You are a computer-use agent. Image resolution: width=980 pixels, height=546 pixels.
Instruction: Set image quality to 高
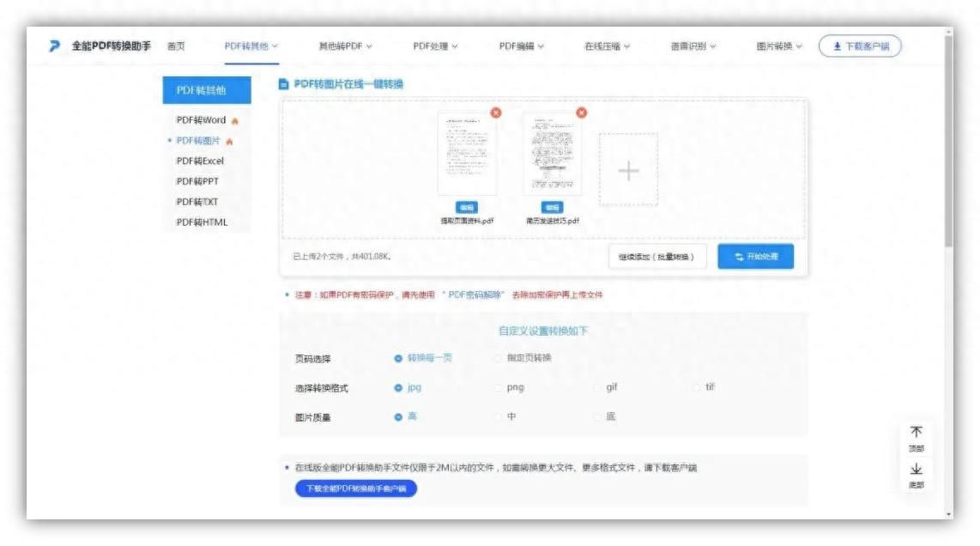coord(398,417)
